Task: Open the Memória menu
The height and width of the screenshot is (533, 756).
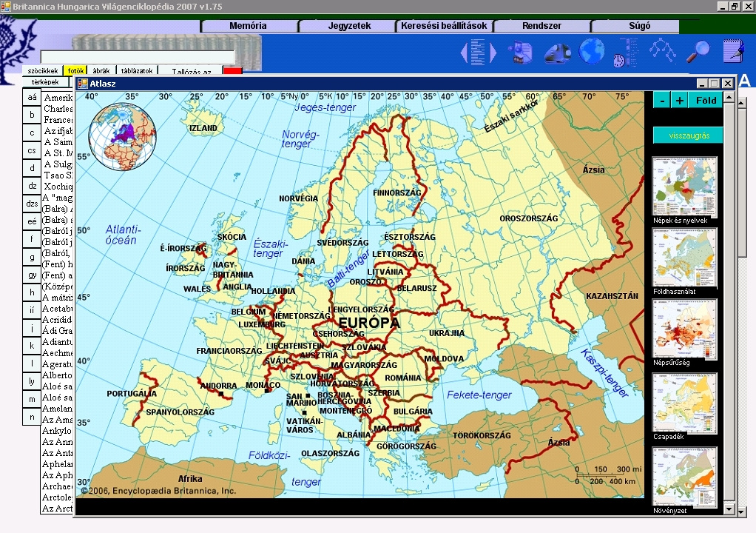Action: click(x=248, y=26)
